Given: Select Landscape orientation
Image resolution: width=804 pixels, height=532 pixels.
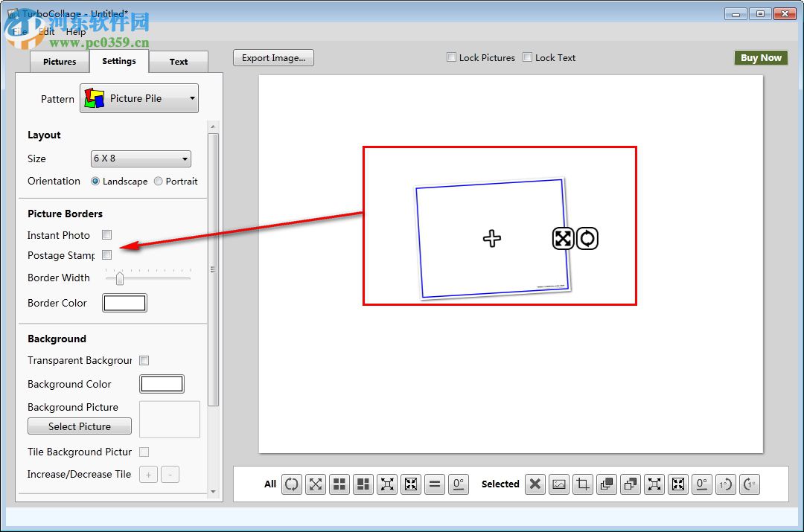Looking at the screenshot, I should 95,181.
